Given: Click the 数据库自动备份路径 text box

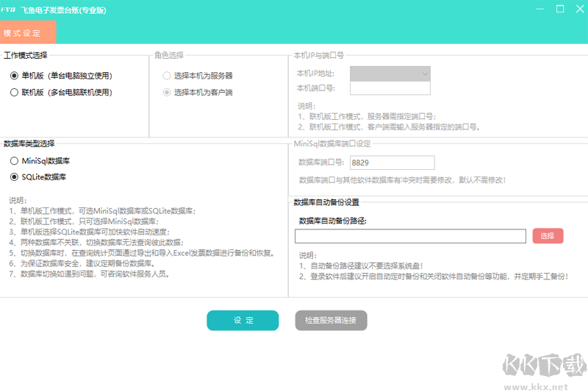Looking at the screenshot, I should (x=410, y=236).
